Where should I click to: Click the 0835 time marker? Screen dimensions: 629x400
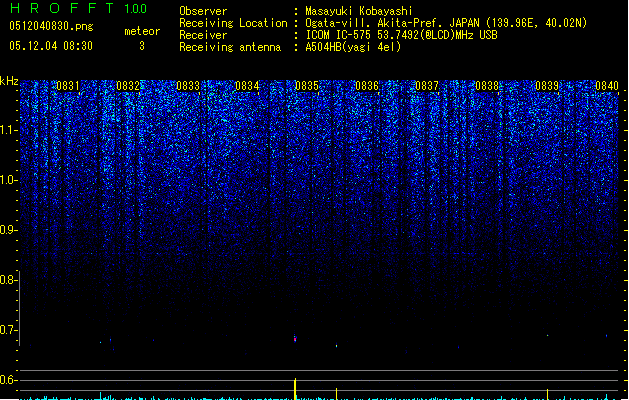pos(307,86)
